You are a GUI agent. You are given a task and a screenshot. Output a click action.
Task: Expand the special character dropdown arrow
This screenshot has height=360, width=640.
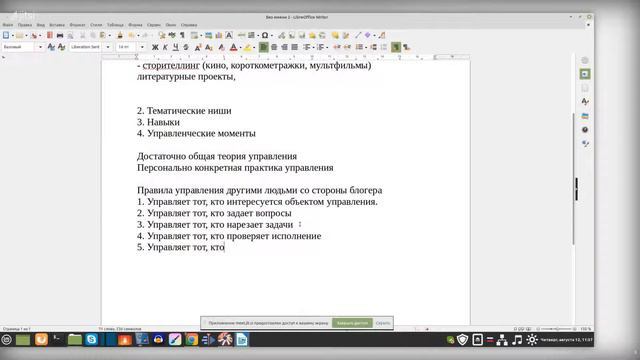point(272,36)
